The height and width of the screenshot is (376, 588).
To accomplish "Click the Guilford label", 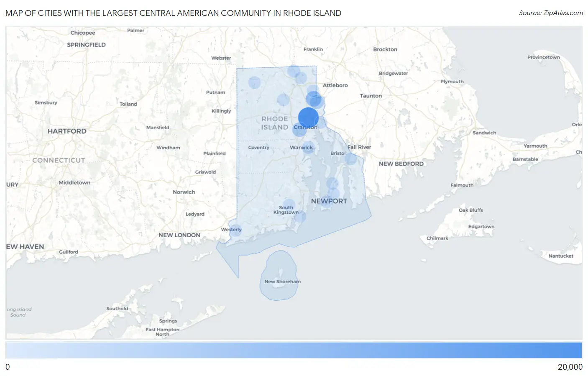I will click(69, 252).
